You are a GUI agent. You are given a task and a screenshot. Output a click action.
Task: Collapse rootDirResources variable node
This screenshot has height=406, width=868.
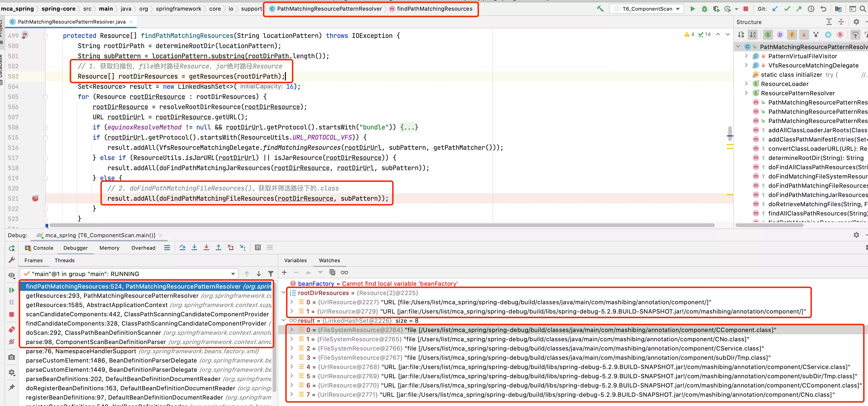(x=283, y=293)
